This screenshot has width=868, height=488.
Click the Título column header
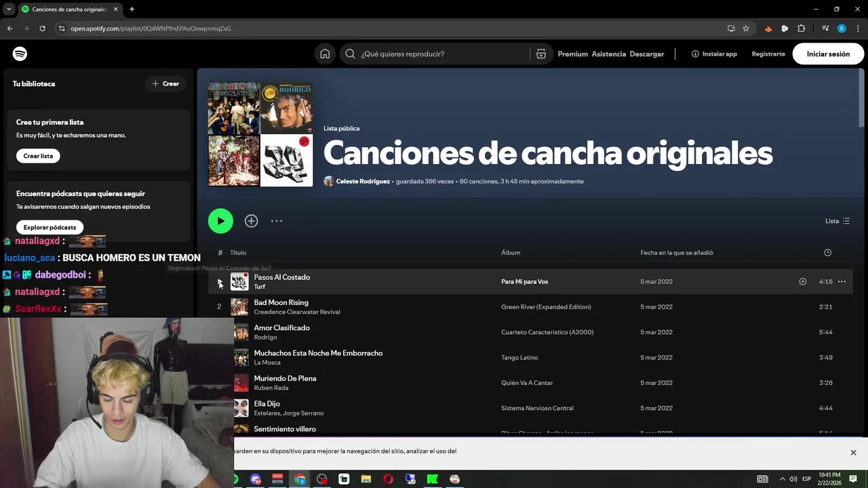[x=238, y=253]
